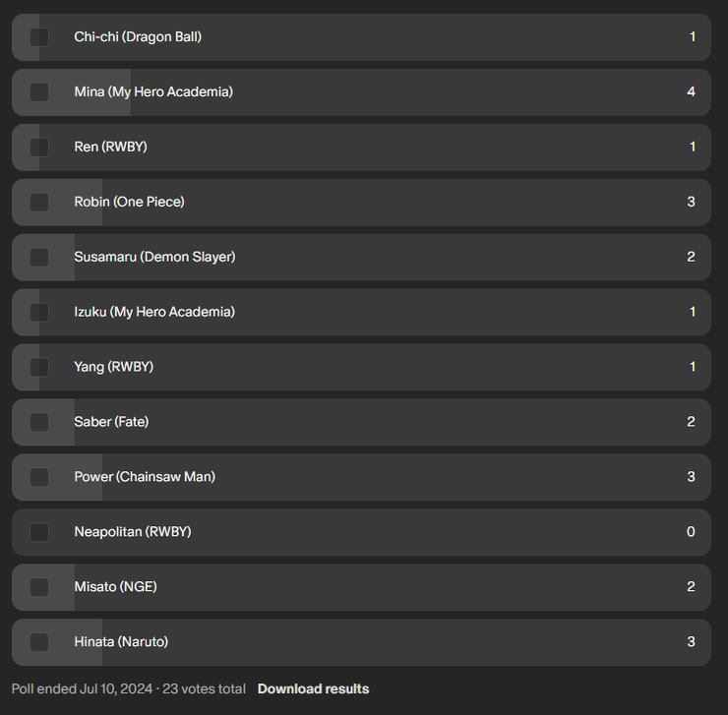Check the Susamaru (Demon Slayer) box
This screenshot has height=715, width=728.
click(39, 258)
